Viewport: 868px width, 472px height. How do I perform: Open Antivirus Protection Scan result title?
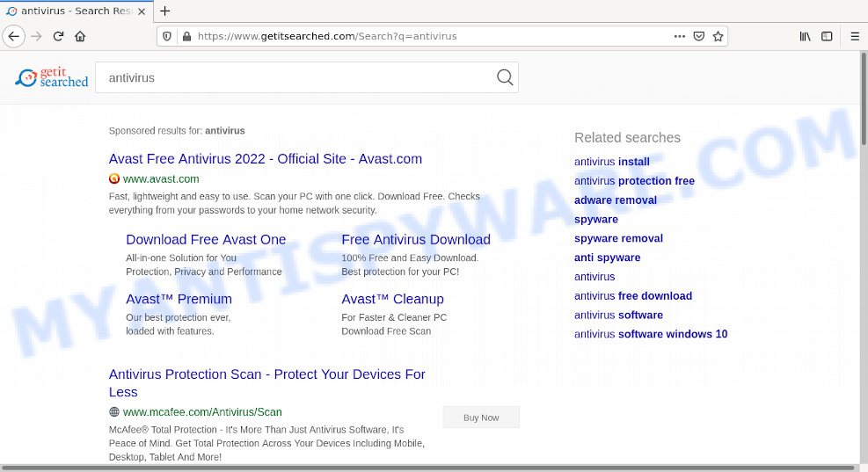pyautogui.click(x=266, y=383)
